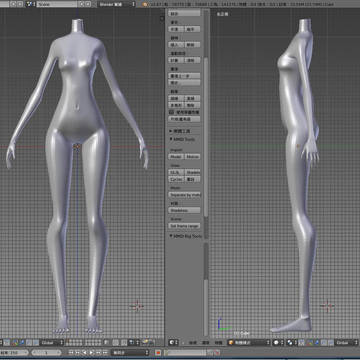Click the first layer block in left viewport

(x=74, y=342)
